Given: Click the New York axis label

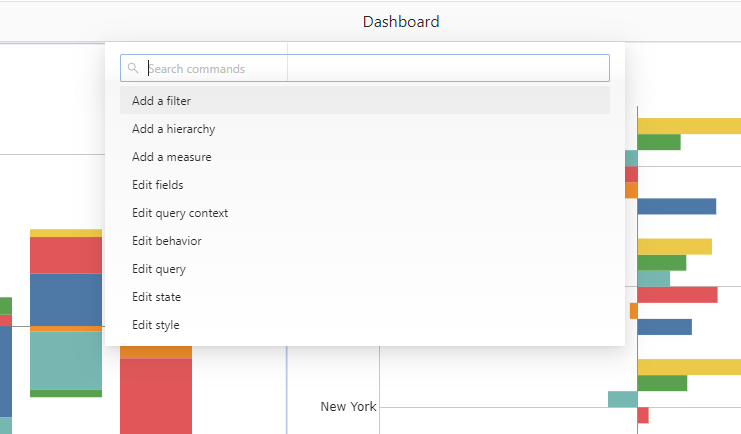Looking at the screenshot, I should [348, 407].
